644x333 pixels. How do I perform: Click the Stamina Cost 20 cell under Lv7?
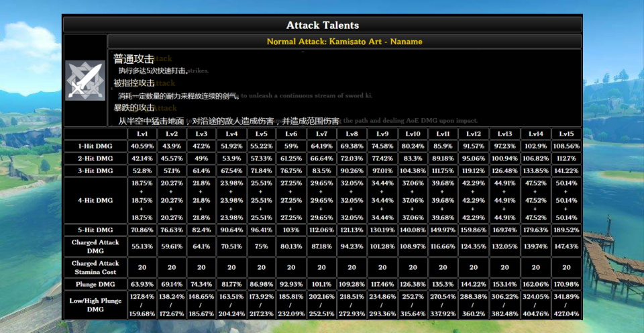[321, 267]
